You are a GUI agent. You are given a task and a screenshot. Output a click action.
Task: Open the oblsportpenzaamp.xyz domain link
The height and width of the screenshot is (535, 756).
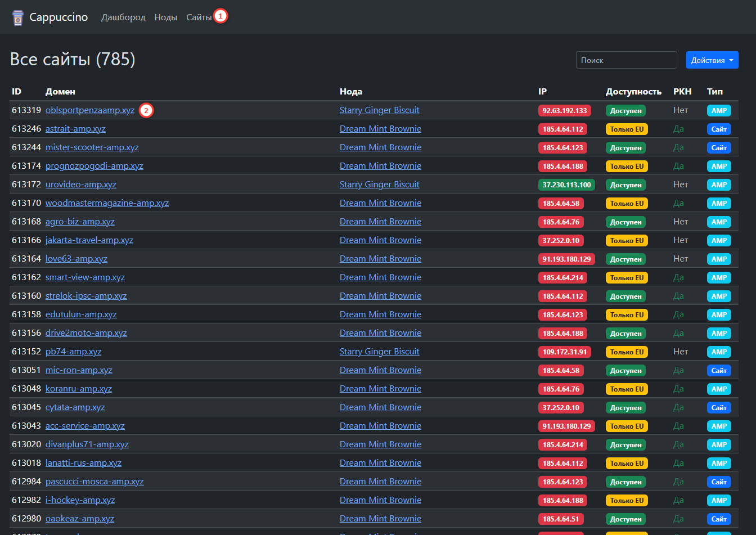tap(90, 110)
